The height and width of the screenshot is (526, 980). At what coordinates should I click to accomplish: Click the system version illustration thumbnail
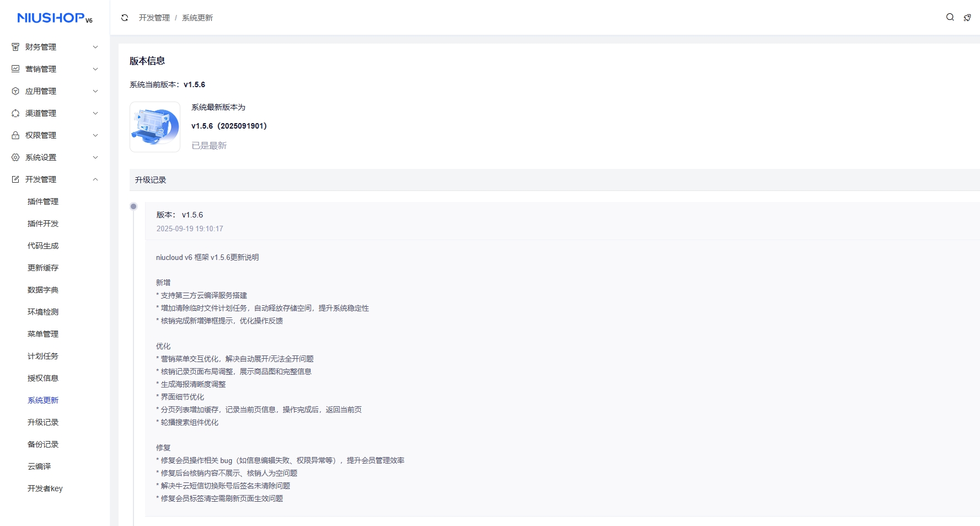[x=155, y=127]
